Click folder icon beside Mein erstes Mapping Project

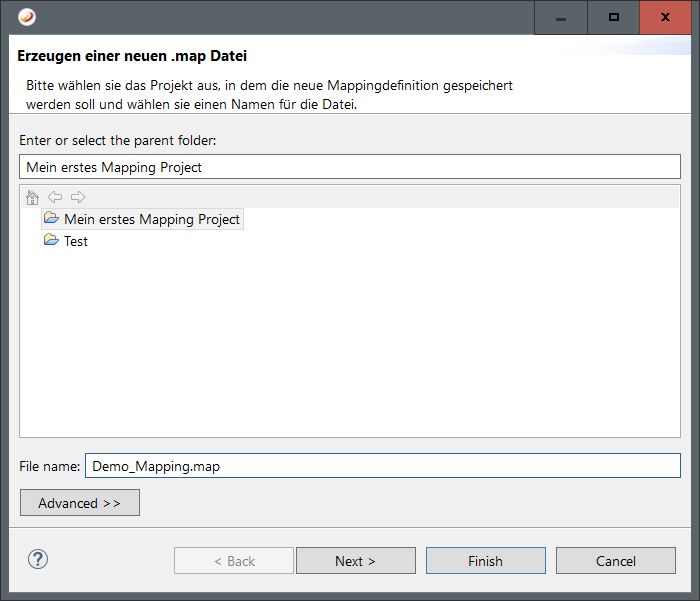point(51,218)
